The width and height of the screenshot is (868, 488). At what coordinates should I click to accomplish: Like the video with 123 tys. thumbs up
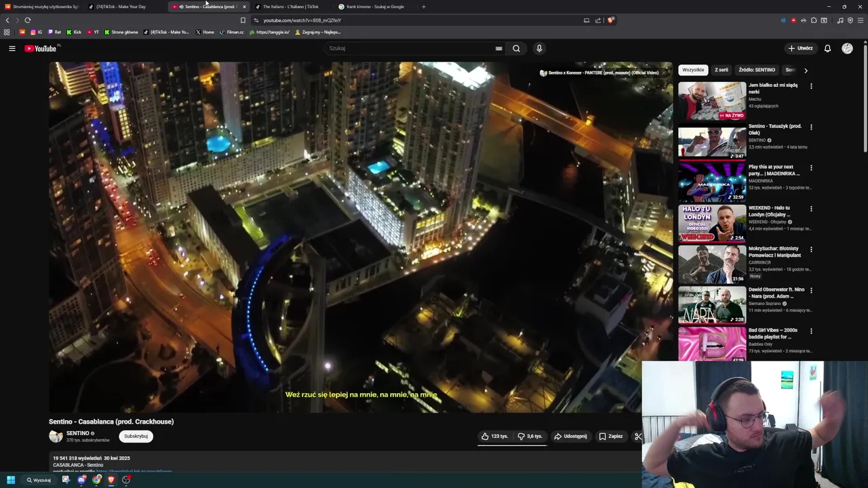point(494,436)
